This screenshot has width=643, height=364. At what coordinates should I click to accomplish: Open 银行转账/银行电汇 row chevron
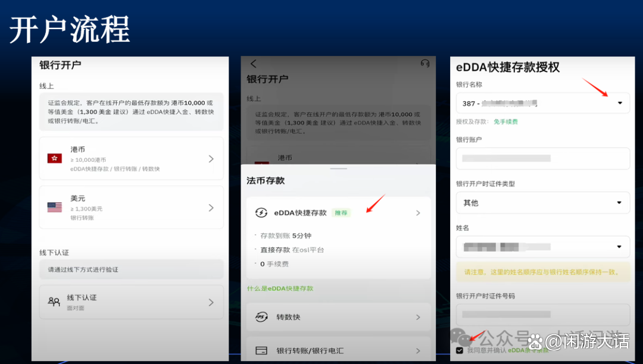418,351
